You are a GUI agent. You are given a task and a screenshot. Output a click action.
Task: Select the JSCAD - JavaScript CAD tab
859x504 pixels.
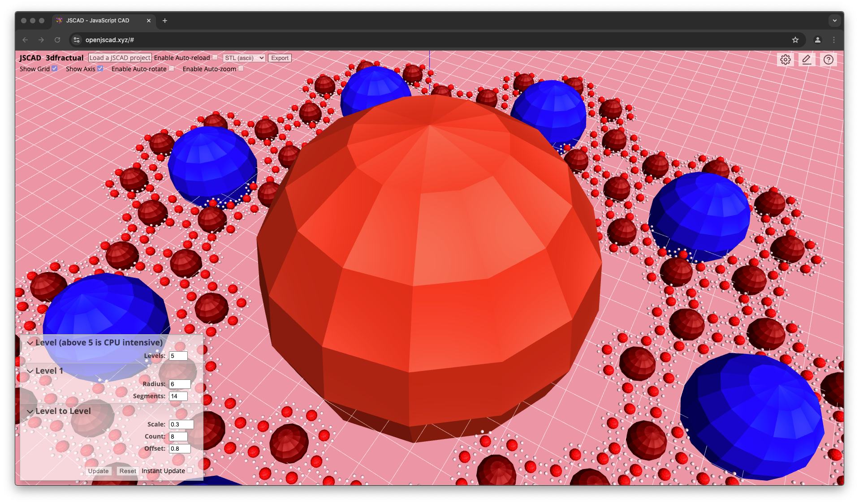(104, 21)
